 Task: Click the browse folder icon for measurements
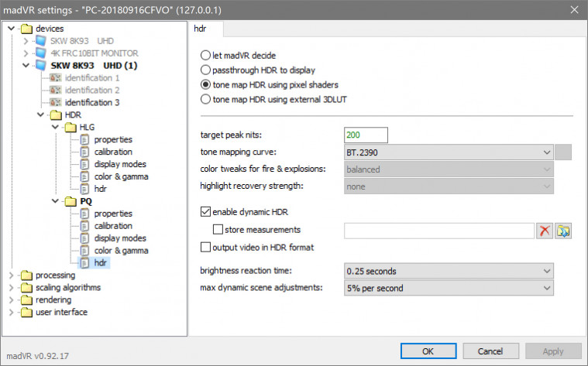tap(563, 230)
